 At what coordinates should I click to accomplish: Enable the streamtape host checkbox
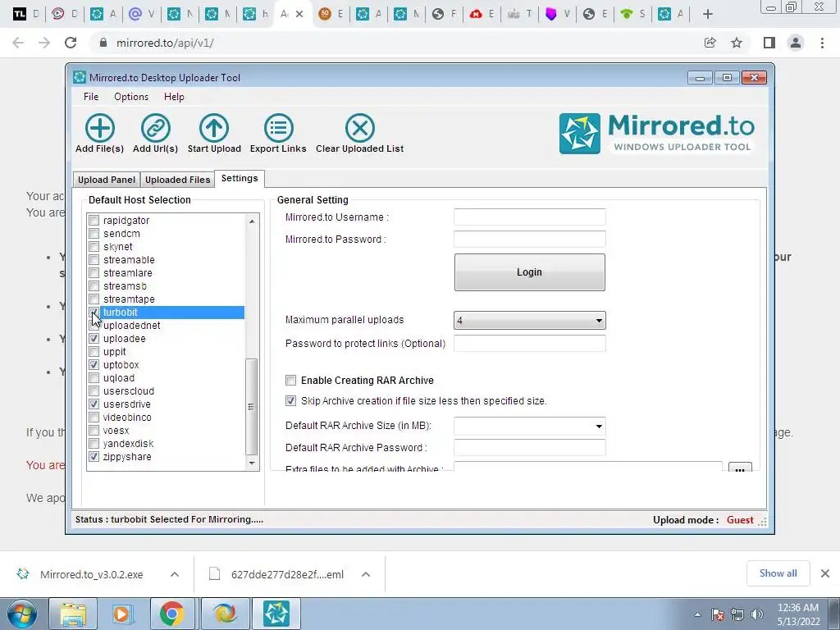point(94,299)
